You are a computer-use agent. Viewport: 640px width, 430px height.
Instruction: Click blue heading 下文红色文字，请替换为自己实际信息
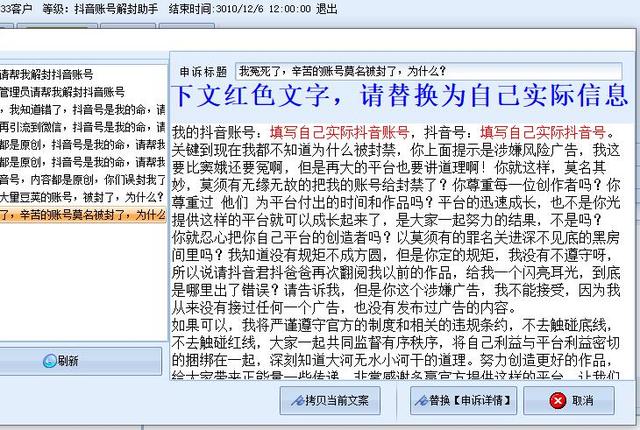pos(399,96)
